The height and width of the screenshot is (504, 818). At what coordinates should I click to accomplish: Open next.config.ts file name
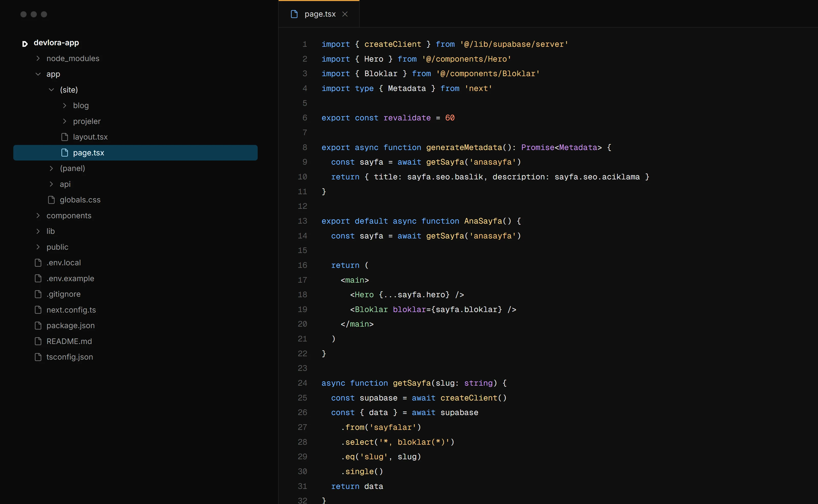click(x=71, y=310)
